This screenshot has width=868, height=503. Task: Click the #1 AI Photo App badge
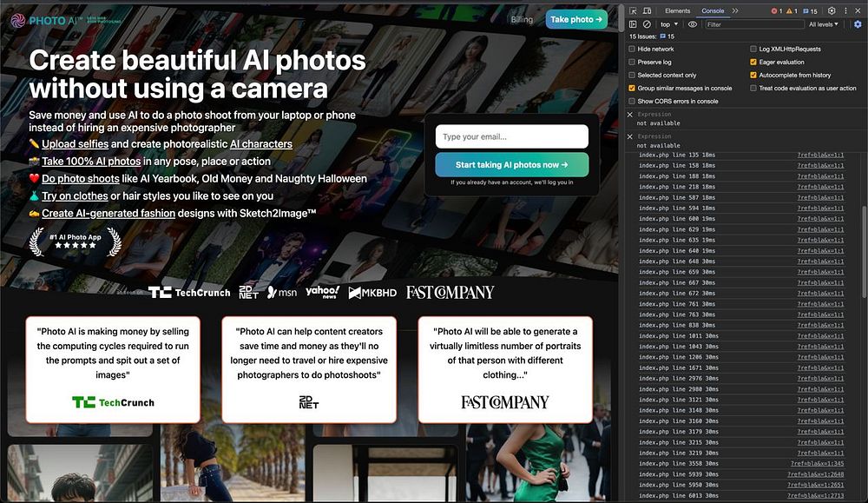76,242
